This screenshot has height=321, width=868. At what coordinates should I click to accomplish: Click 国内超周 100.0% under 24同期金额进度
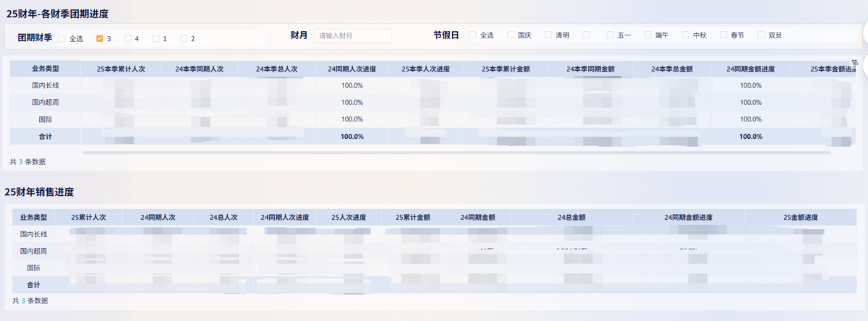click(x=750, y=102)
